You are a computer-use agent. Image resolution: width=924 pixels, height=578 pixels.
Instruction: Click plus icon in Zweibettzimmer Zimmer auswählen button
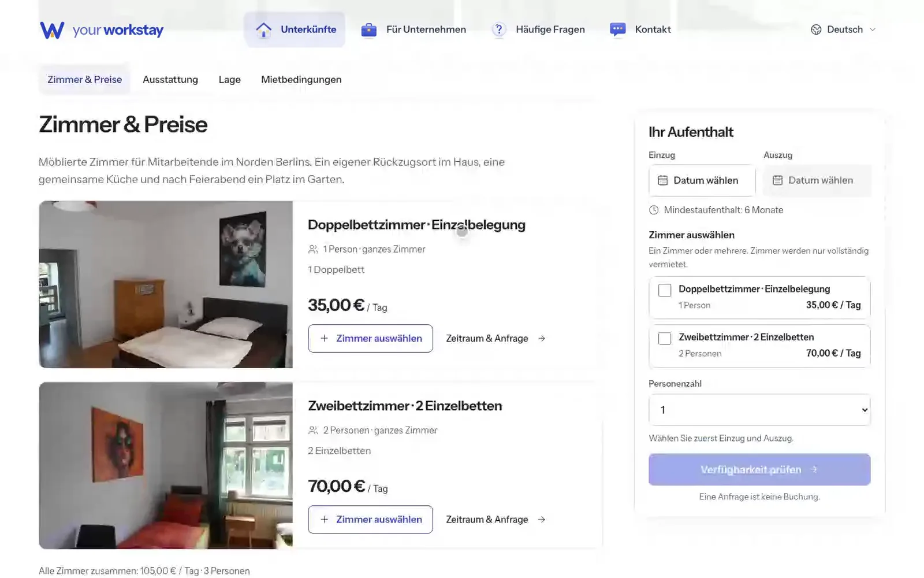point(325,519)
